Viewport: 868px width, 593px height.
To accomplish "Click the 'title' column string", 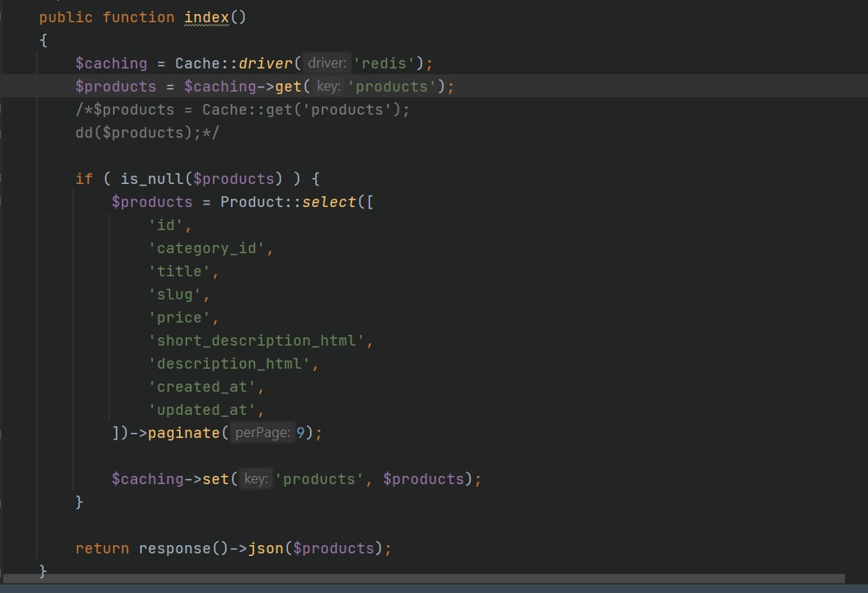I will [179, 271].
